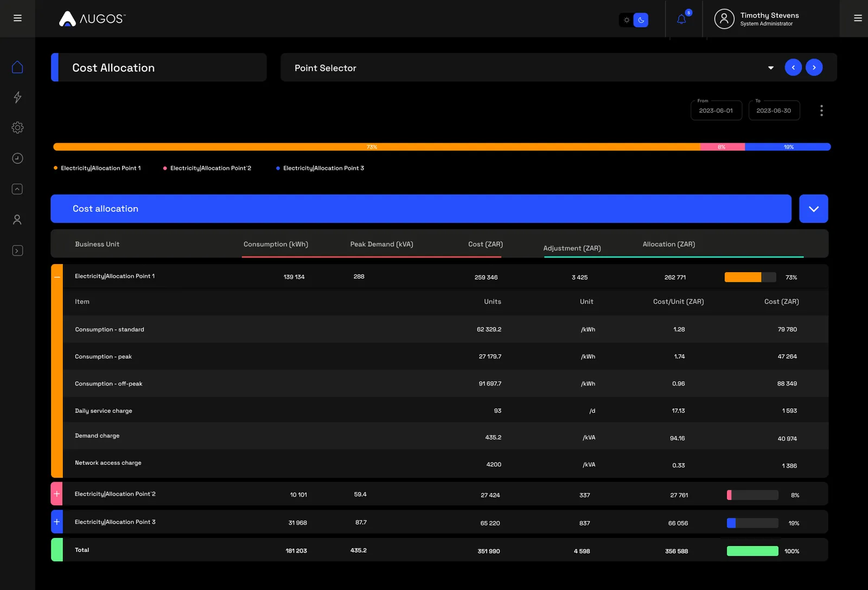Sort by Peak Demand (kVA) column
This screenshot has height=590, width=868.
coord(381,244)
